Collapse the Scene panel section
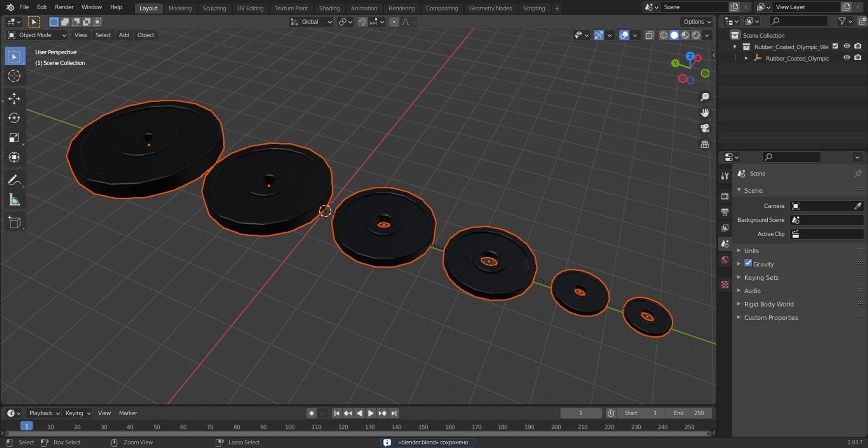This screenshot has width=868, height=448. click(x=753, y=190)
